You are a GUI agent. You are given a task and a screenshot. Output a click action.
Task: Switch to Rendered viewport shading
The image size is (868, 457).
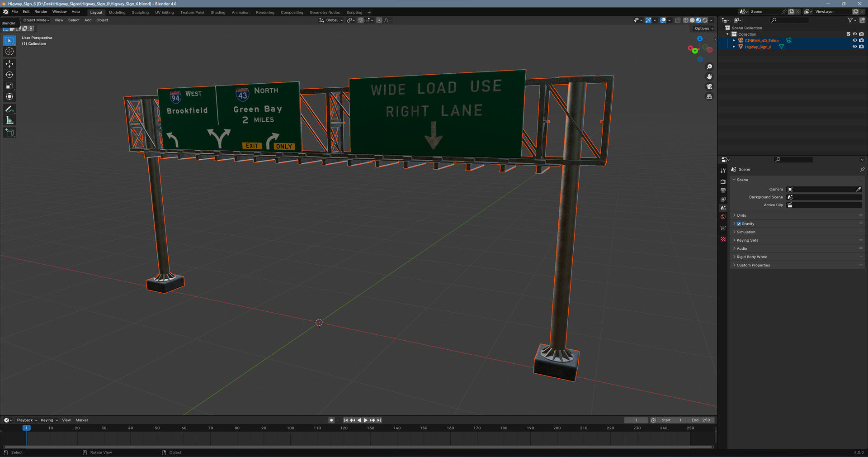pyautogui.click(x=705, y=20)
